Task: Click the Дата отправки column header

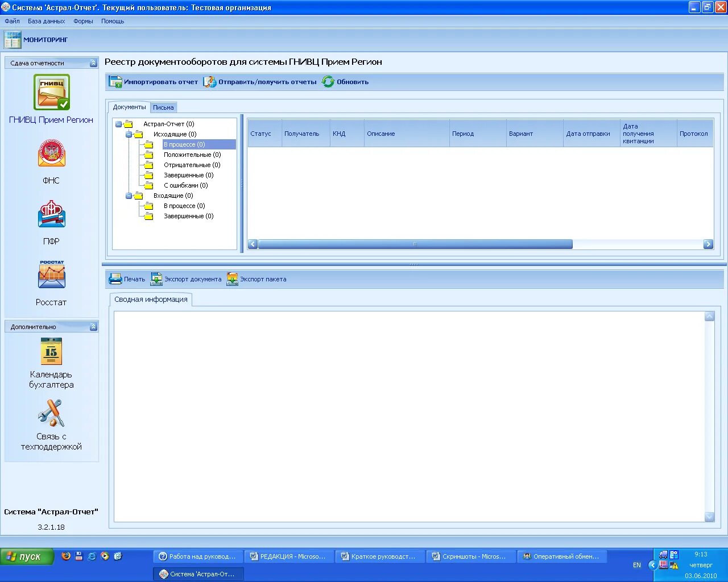Action: tap(591, 134)
